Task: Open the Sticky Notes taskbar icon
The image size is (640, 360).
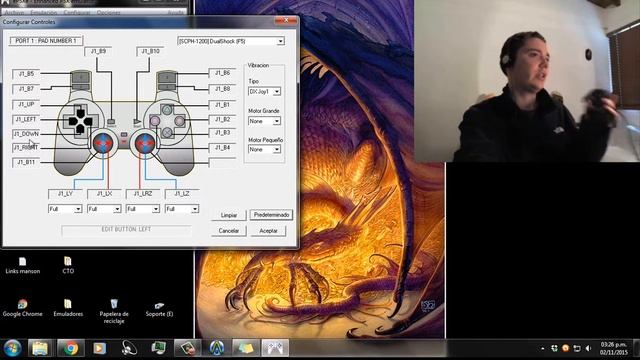Action: 246,348
